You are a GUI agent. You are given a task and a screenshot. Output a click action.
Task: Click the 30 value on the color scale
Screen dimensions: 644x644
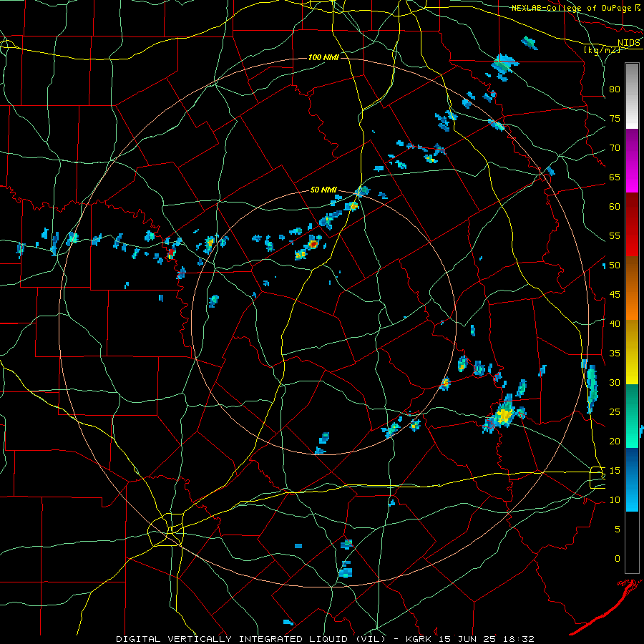615,382
